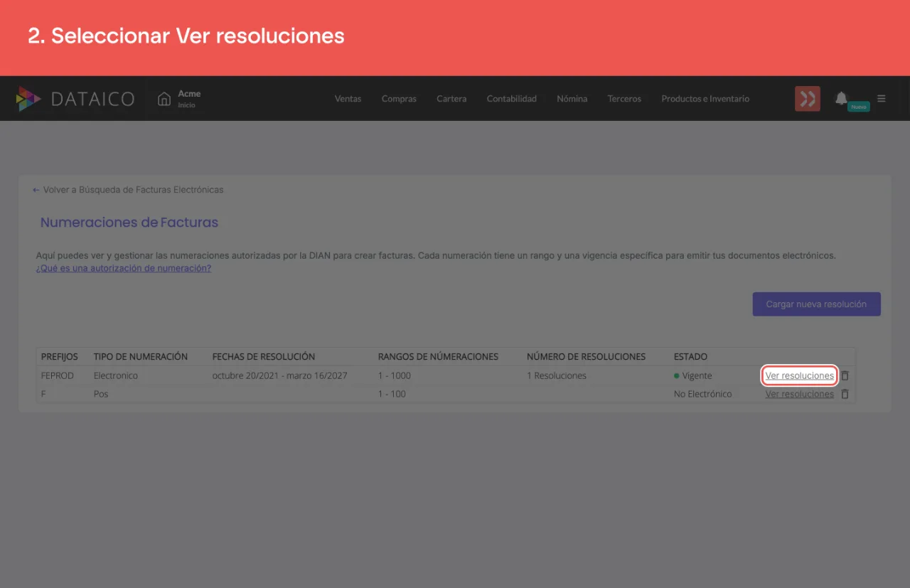Click the Pos numbering type cell

click(x=101, y=394)
